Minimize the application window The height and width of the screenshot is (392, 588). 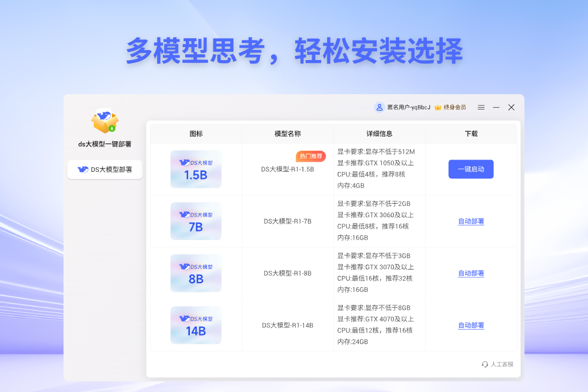pyautogui.click(x=496, y=107)
